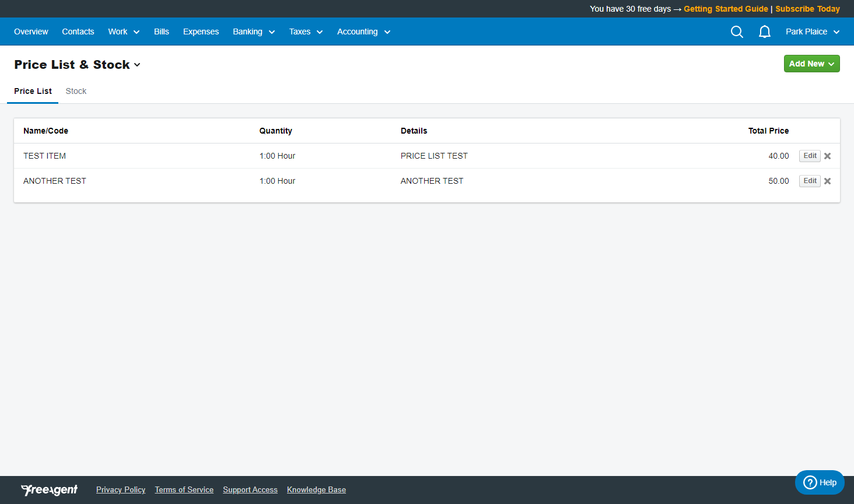Switch to the Stock tab
854x504 pixels.
(x=76, y=91)
